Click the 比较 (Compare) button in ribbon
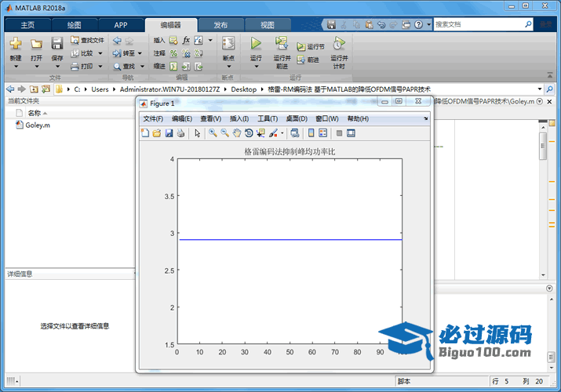Viewport: 561px width, 392px height. [x=82, y=53]
